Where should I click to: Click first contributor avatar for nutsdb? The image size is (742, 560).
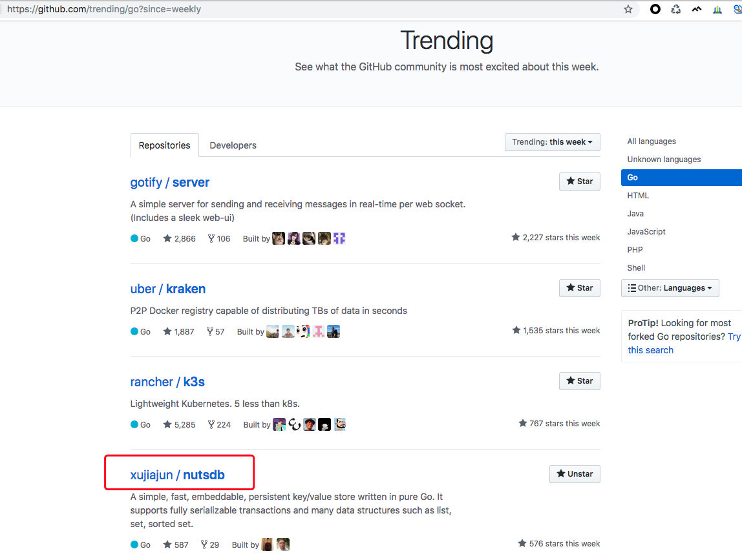(268, 545)
